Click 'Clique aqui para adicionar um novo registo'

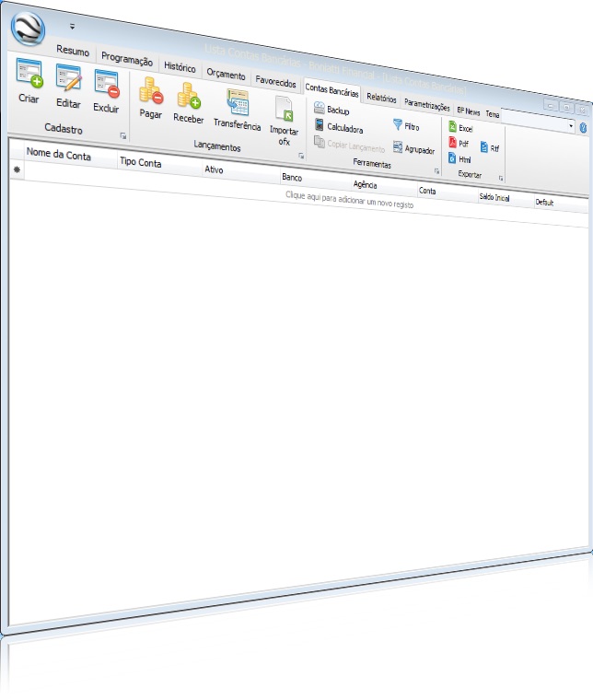coord(349,200)
